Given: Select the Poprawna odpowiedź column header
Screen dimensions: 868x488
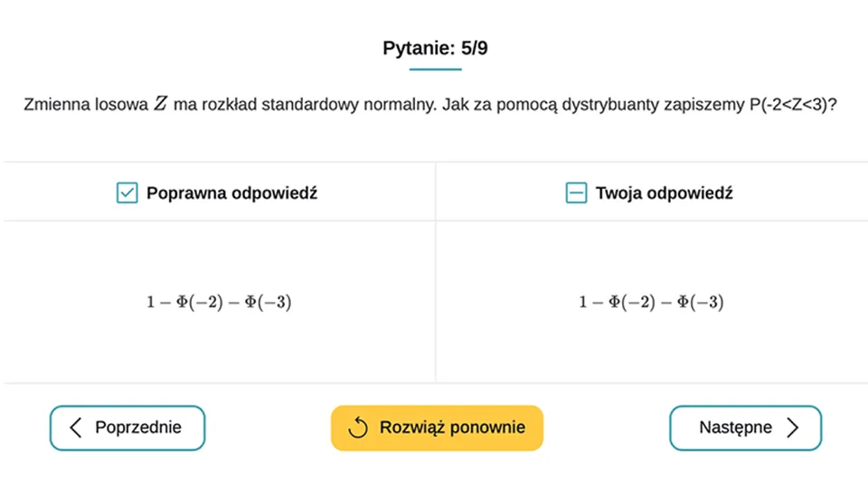Looking at the screenshot, I should (x=219, y=192).
